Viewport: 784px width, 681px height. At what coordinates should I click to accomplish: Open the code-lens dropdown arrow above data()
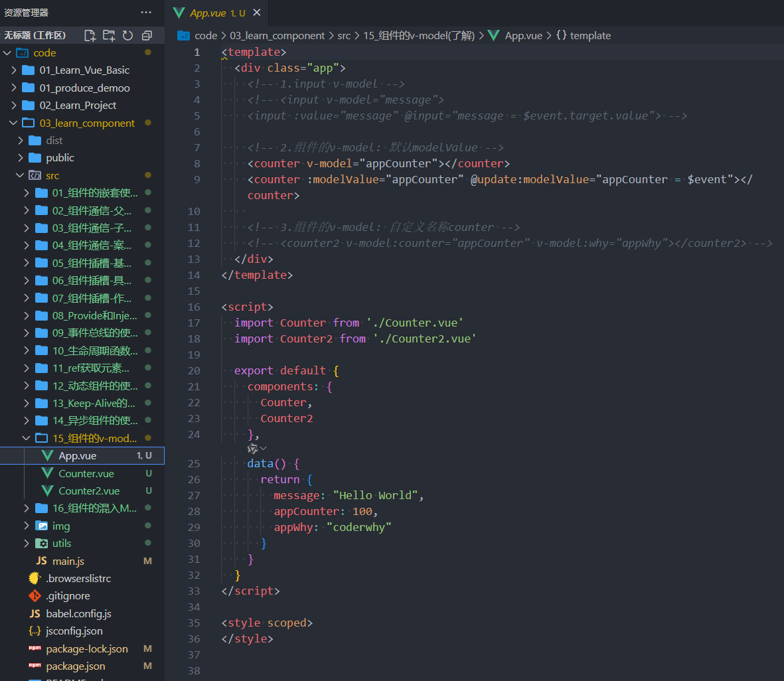pyautogui.click(x=264, y=449)
